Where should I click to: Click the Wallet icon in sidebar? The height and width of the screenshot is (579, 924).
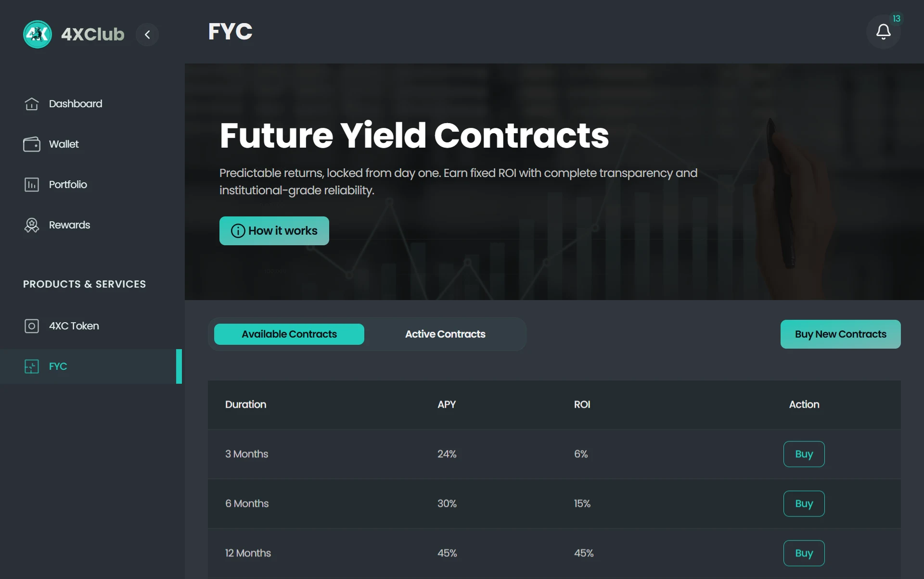coord(32,144)
